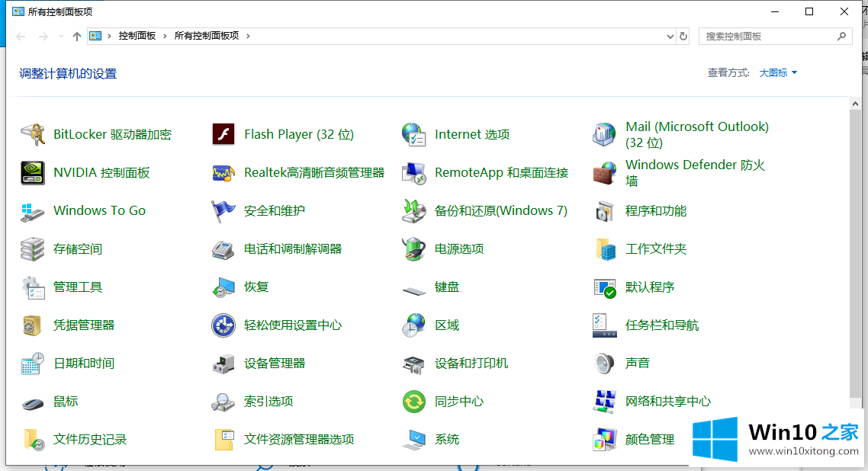Expand the recent locations dropdown arrow

coord(61,37)
